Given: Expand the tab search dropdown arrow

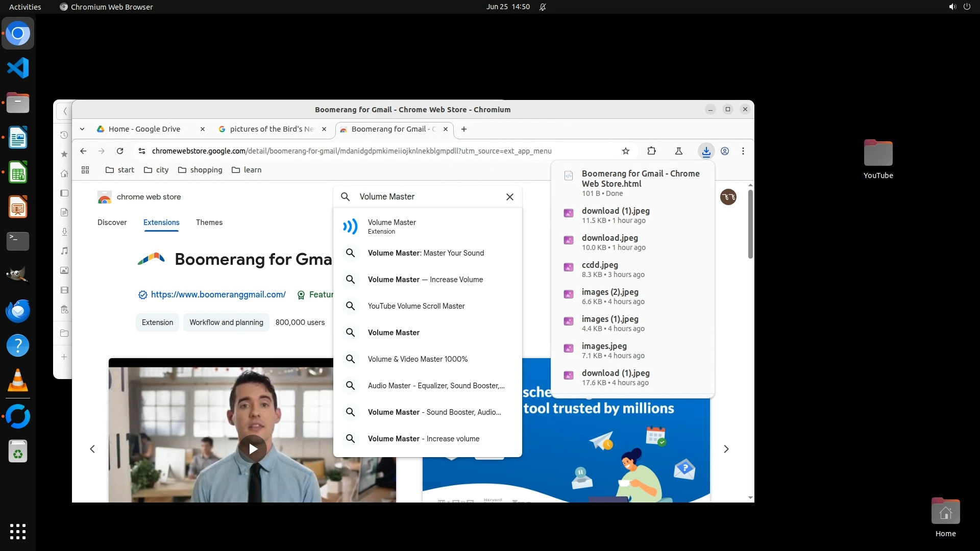Looking at the screenshot, I should pyautogui.click(x=82, y=129).
